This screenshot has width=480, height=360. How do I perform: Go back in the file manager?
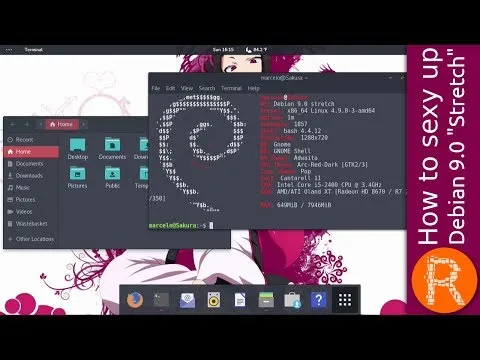[x=13, y=124]
